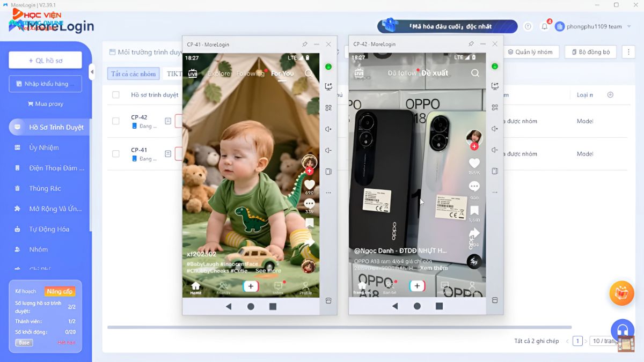
Task: Tap the LIVE icon in CP-41
Action: tap(192, 73)
